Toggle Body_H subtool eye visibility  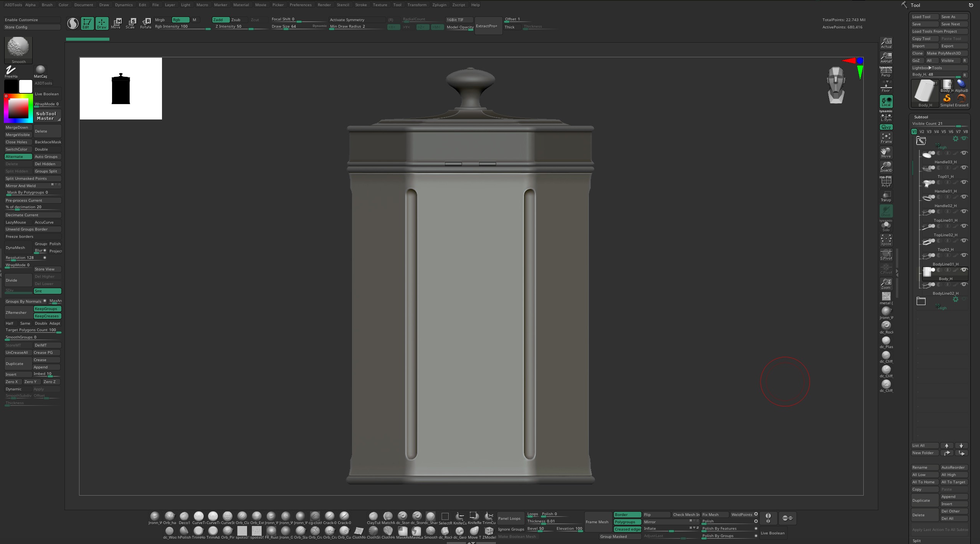[964, 270]
